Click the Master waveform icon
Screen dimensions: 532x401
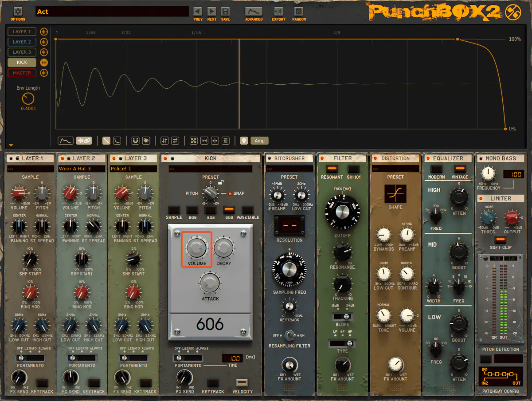click(x=44, y=73)
